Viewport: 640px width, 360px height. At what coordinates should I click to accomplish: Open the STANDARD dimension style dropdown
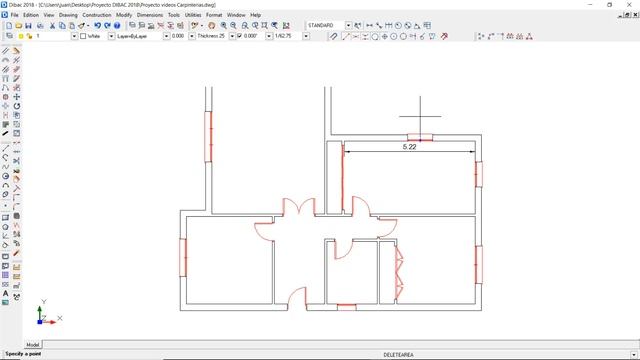coord(348,25)
